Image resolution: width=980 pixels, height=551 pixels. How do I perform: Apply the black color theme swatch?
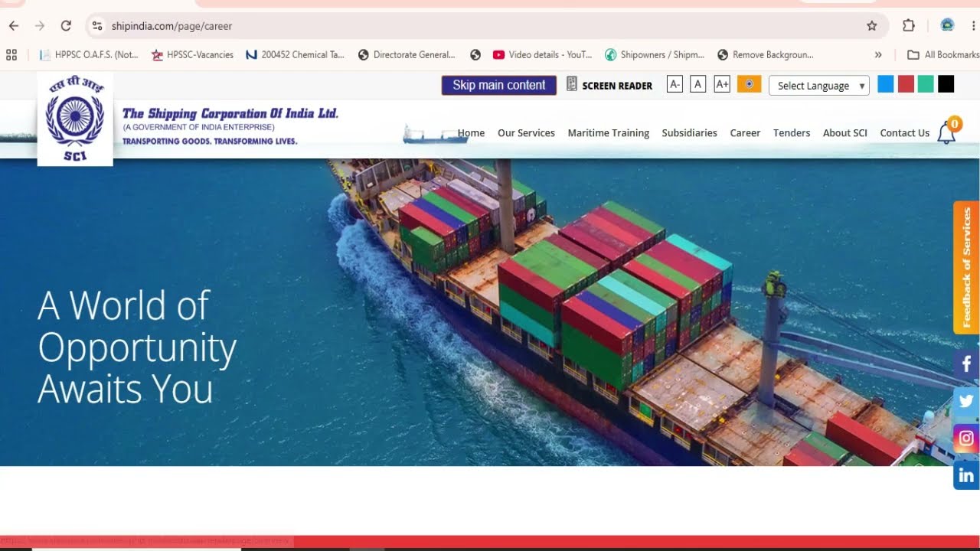(x=946, y=84)
